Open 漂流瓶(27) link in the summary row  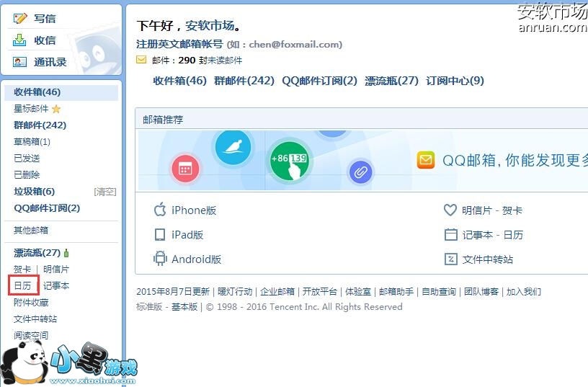[x=391, y=81]
